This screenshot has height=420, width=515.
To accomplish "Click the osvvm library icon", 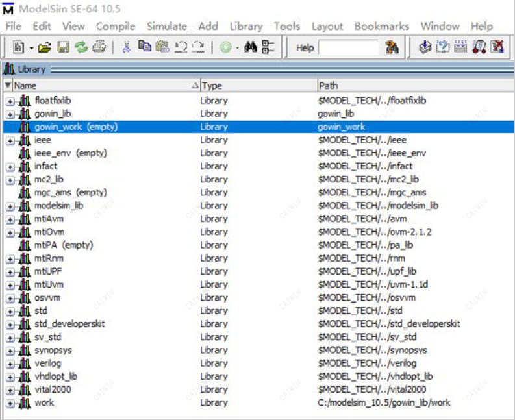I will click(25, 298).
